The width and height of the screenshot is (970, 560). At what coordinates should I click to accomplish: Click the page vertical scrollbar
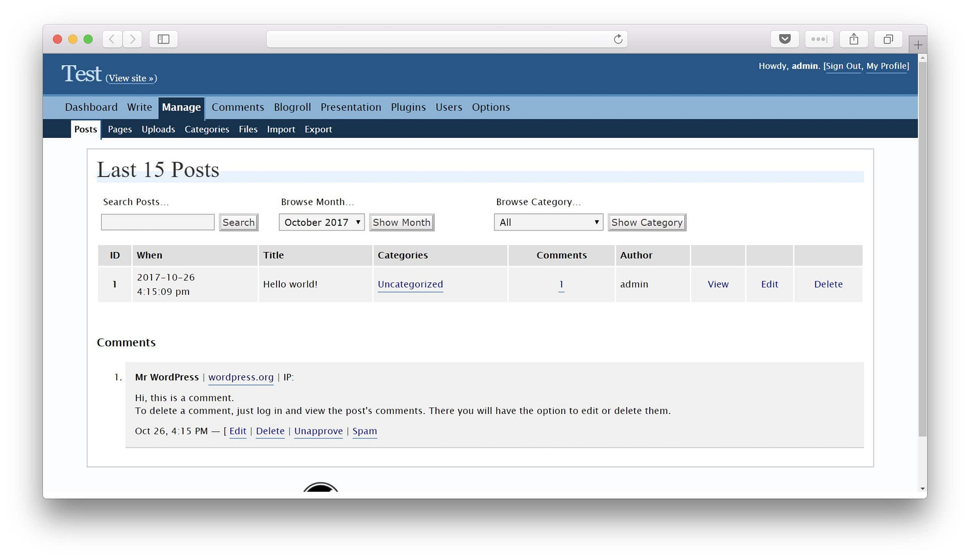pos(923,249)
